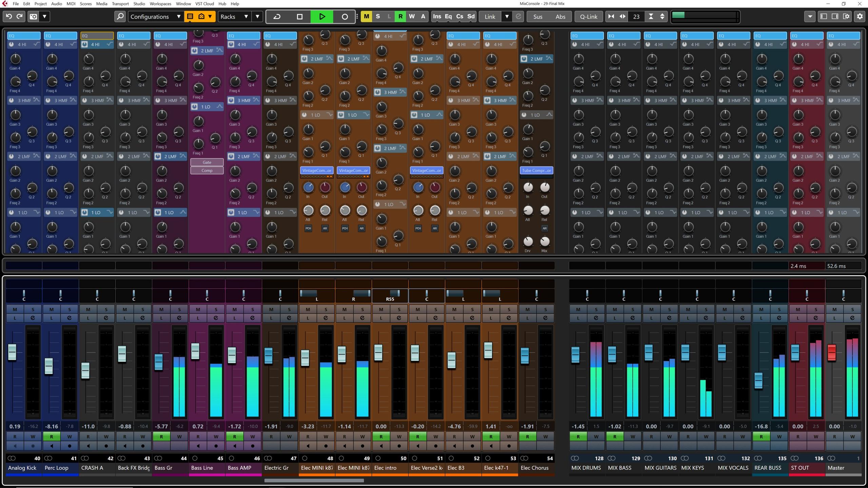Open the Transport menu
Image resolution: width=868 pixels, height=488 pixels.
(x=120, y=4)
